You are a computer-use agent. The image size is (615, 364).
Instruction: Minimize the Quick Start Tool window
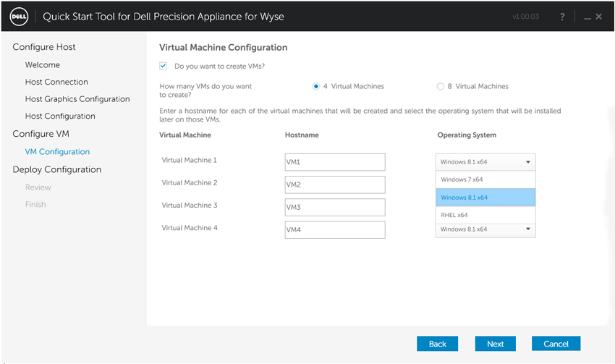pyautogui.click(x=588, y=17)
